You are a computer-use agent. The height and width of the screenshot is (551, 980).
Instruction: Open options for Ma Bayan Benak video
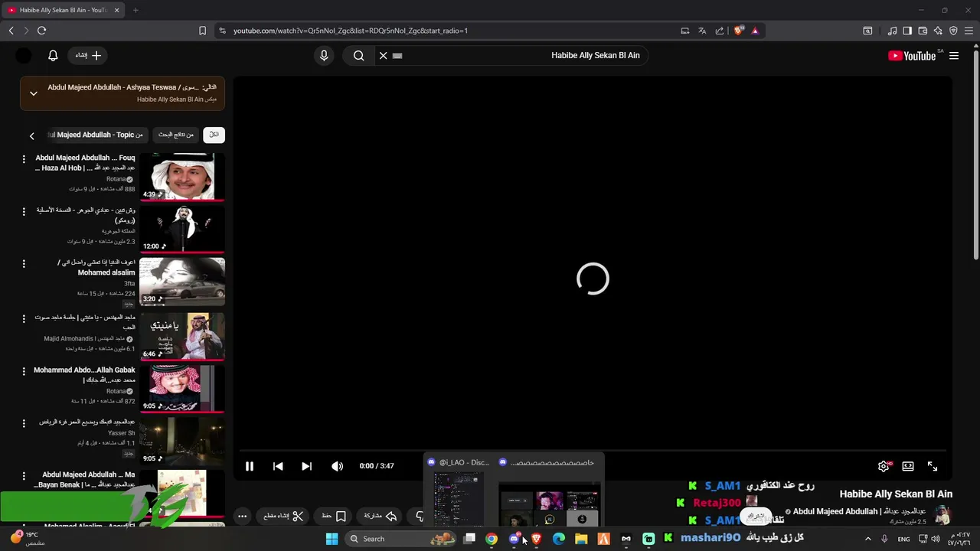(x=24, y=476)
